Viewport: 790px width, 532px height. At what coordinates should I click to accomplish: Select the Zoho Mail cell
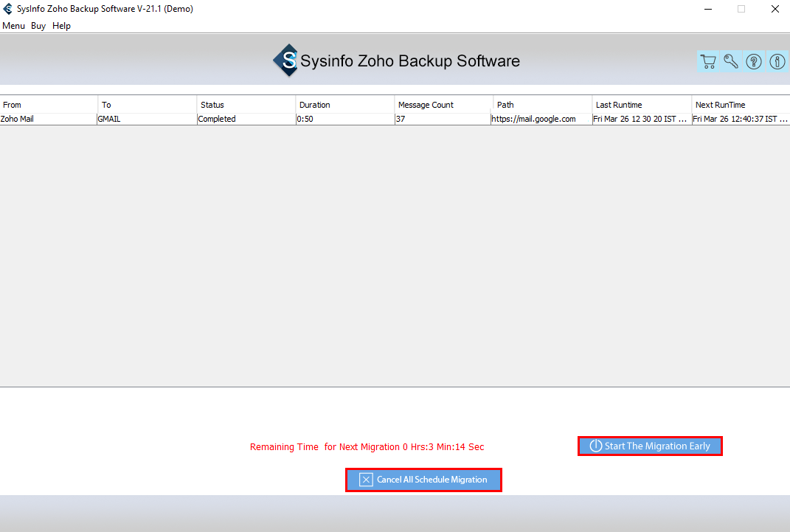(x=49, y=119)
